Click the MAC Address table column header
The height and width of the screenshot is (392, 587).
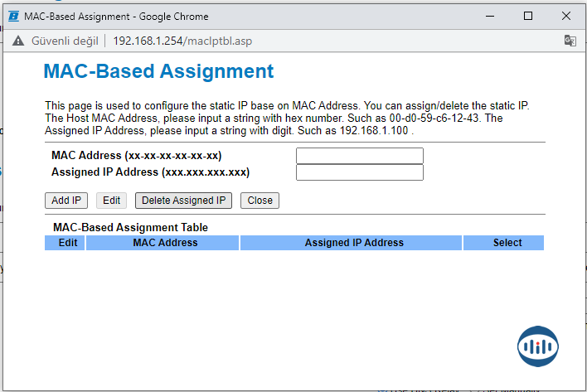coord(165,243)
